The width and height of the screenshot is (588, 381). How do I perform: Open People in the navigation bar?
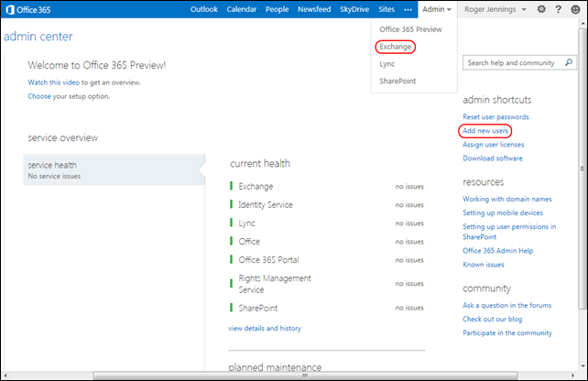click(x=278, y=9)
